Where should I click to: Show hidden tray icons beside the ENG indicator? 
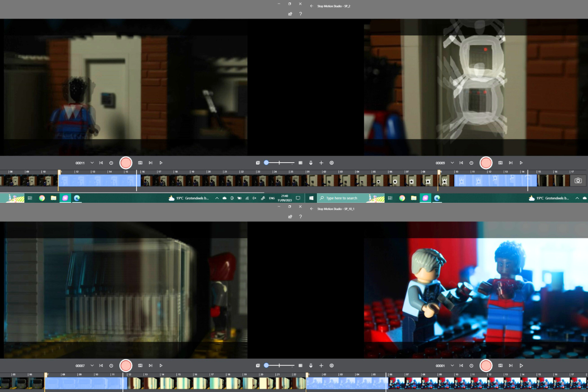coord(217,198)
